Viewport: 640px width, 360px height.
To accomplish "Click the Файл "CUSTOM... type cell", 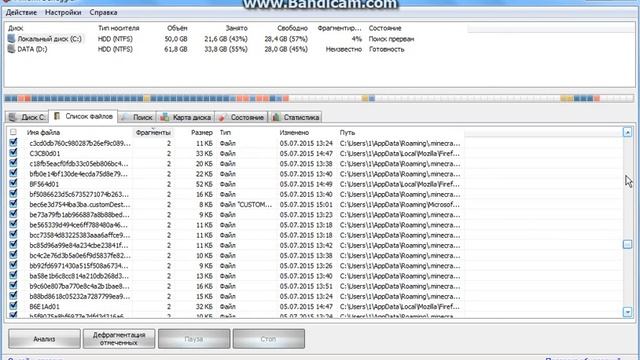I will pos(246,204).
